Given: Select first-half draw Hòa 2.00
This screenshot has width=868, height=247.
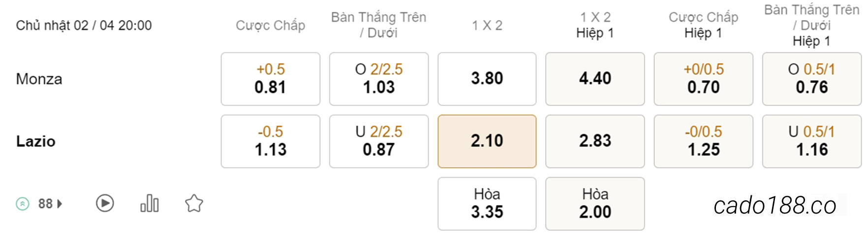Looking at the screenshot, I should coord(595,204).
